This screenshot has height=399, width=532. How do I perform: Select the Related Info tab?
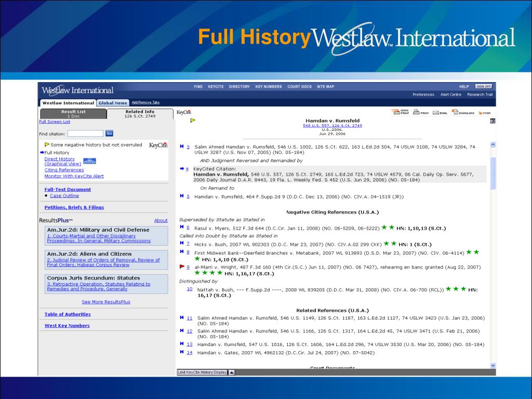coord(140,114)
